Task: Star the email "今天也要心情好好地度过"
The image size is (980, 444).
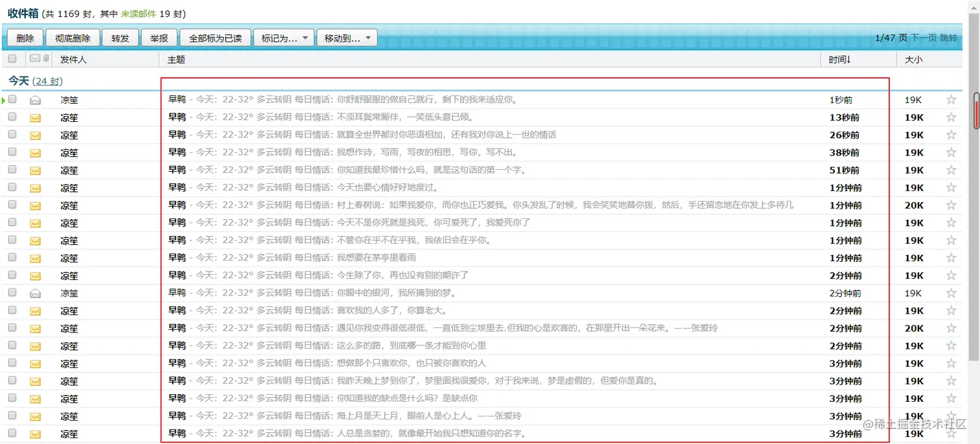Action: click(951, 187)
